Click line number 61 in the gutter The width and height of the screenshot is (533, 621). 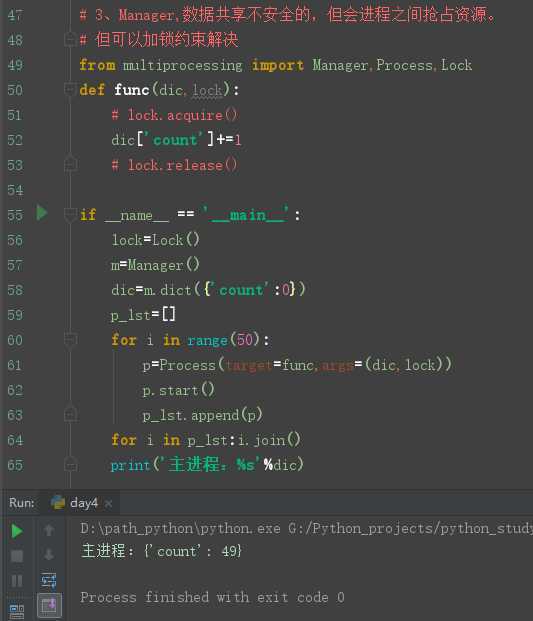[15, 365]
